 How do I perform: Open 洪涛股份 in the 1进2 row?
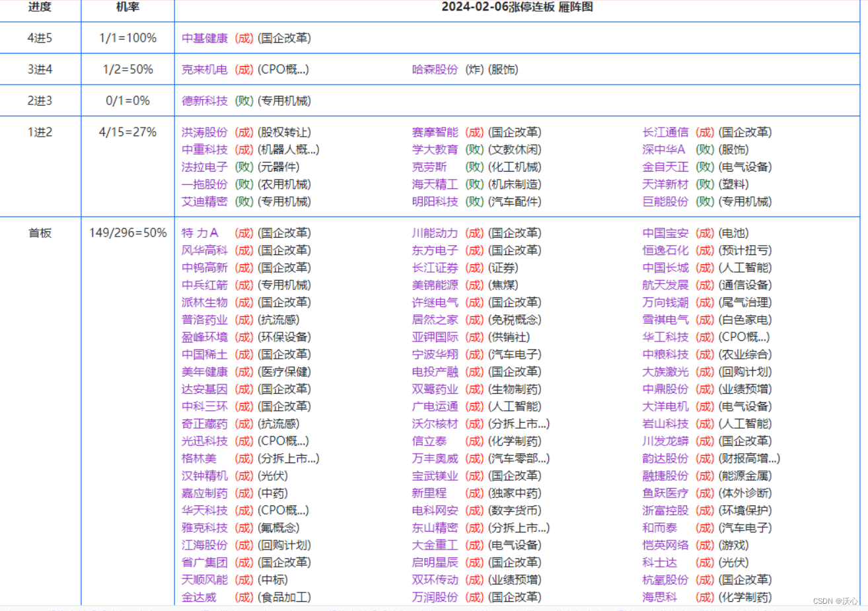coord(205,133)
